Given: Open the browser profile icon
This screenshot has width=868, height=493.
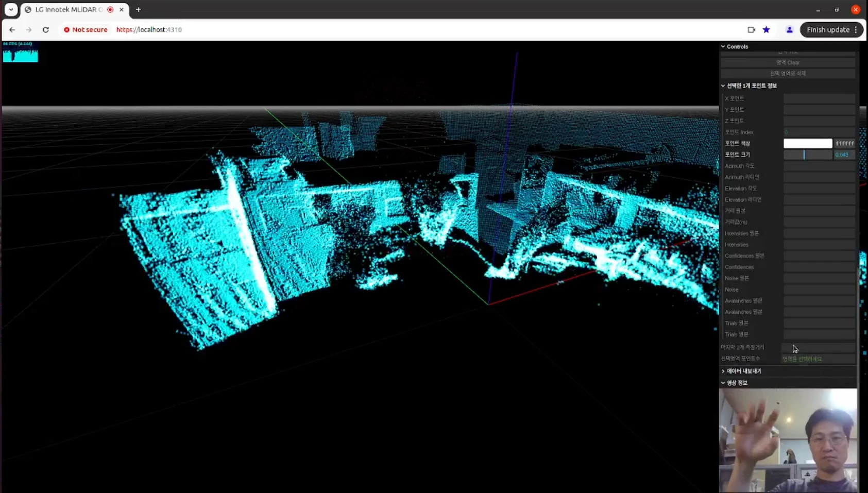Looking at the screenshot, I should [x=789, y=30].
